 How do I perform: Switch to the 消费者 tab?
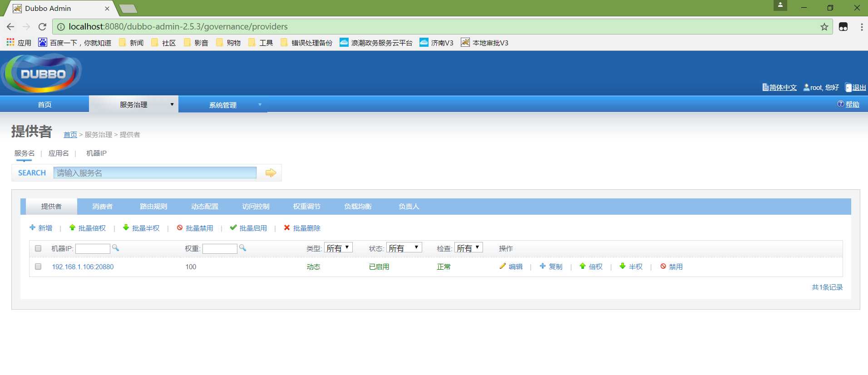click(103, 207)
